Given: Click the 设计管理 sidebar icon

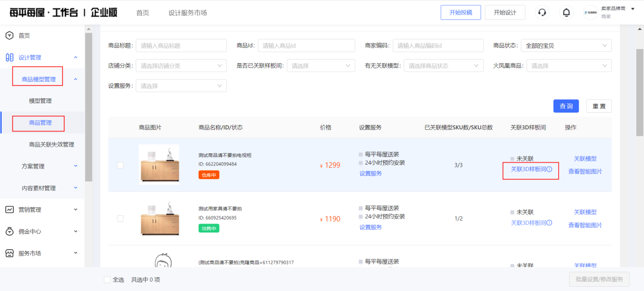Looking at the screenshot, I should click(9, 58).
